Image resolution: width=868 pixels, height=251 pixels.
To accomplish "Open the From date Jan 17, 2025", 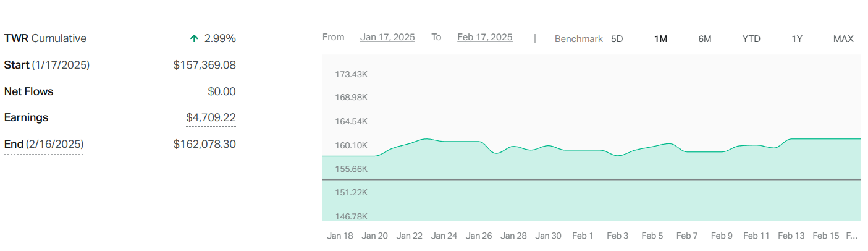I will coord(387,37).
